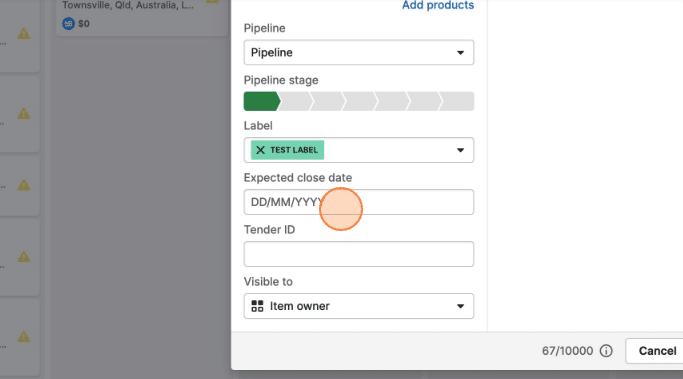Click the Townsville, Qld deal card title

128,5
